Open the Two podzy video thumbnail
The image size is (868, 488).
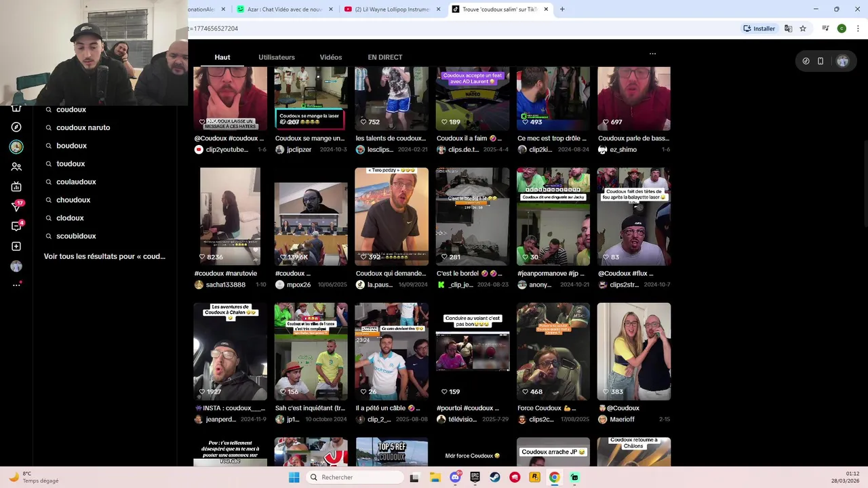[391, 216]
